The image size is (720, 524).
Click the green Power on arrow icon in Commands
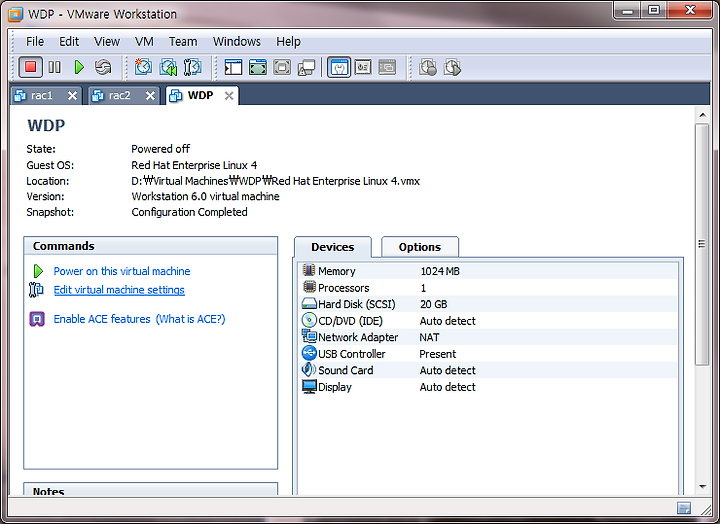tap(38, 271)
